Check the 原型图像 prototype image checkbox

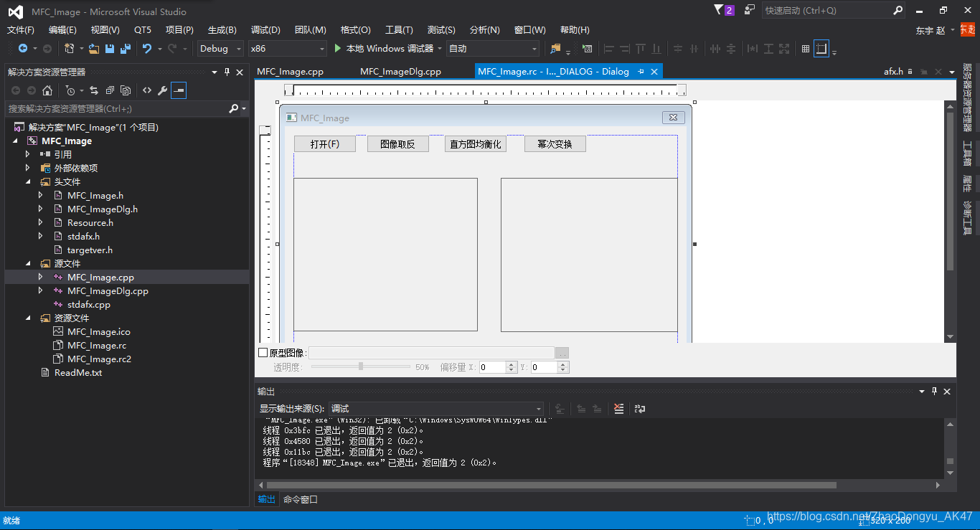point(263,352)
